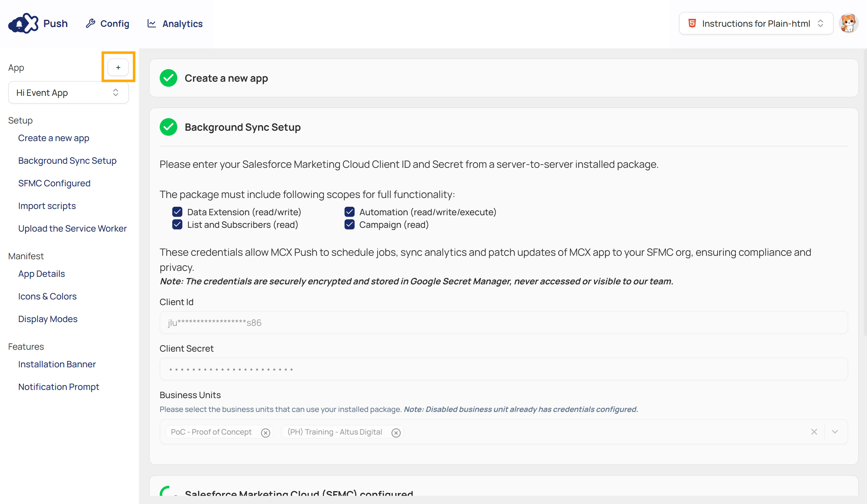The image size is (867, 504).
Task: Click the Client Id input field
Action: point(504,322)
